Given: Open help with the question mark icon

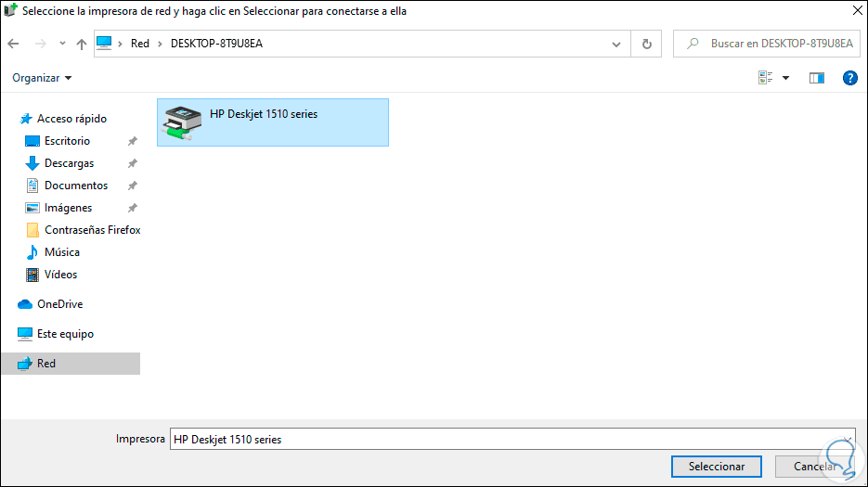Looking at the screenshot, I should tap(849, 78).
